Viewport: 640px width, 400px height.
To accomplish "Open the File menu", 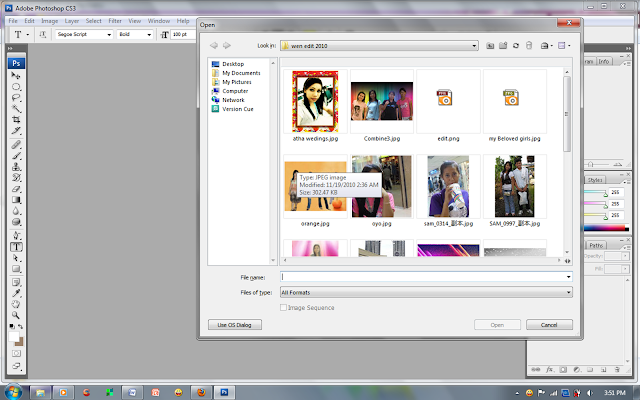I will tap(13, 21).
